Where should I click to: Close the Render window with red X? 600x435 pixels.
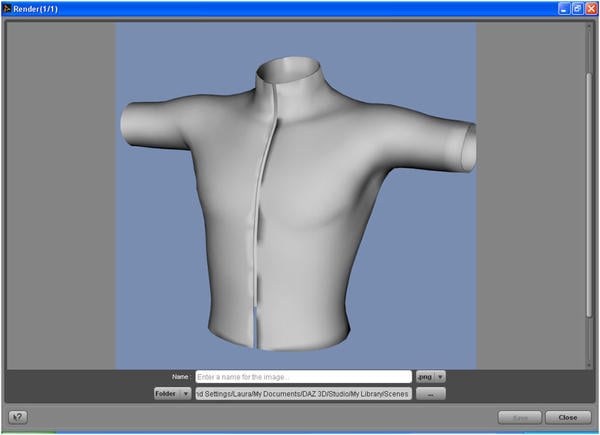point(591,9)
